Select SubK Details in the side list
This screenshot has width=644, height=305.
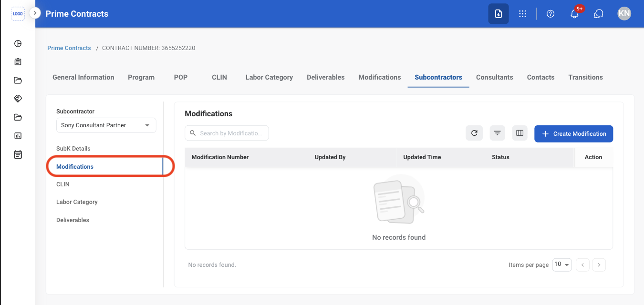click(x=73, y=149)
